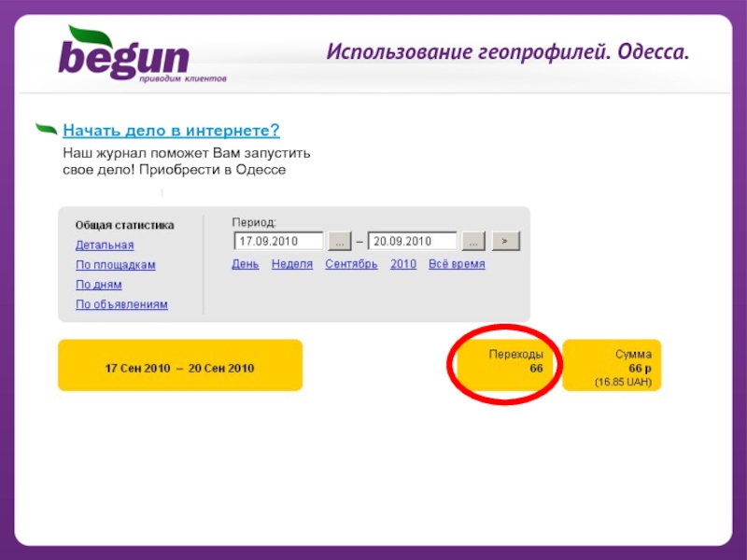Open date picker for start date

[x=340, y=241]
